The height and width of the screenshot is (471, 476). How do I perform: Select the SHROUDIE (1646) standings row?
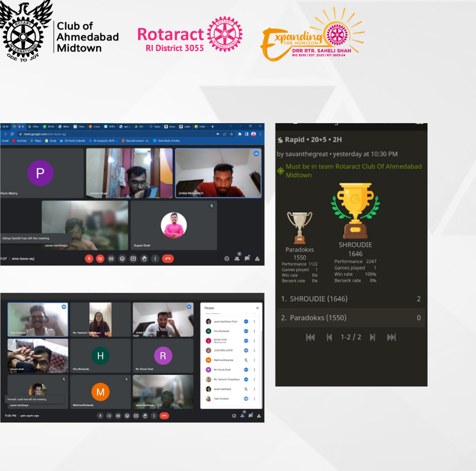point(351,299)
